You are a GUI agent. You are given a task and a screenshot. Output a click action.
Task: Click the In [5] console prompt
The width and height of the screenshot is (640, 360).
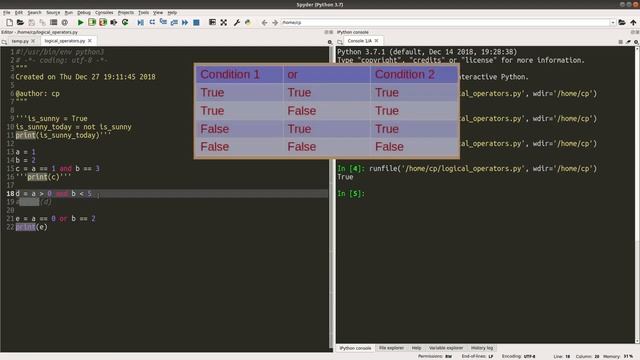point(351,193)
